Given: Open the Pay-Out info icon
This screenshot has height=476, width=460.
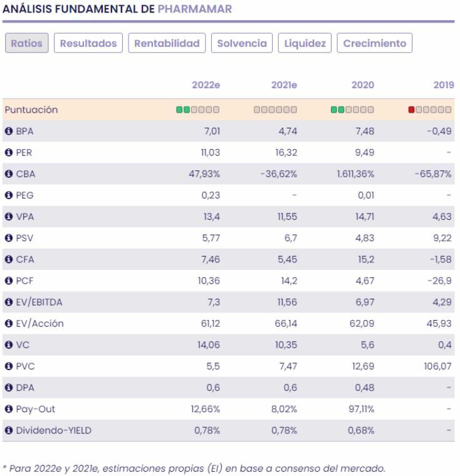Looking at the screenshot, I should click(x=9, y=410).
